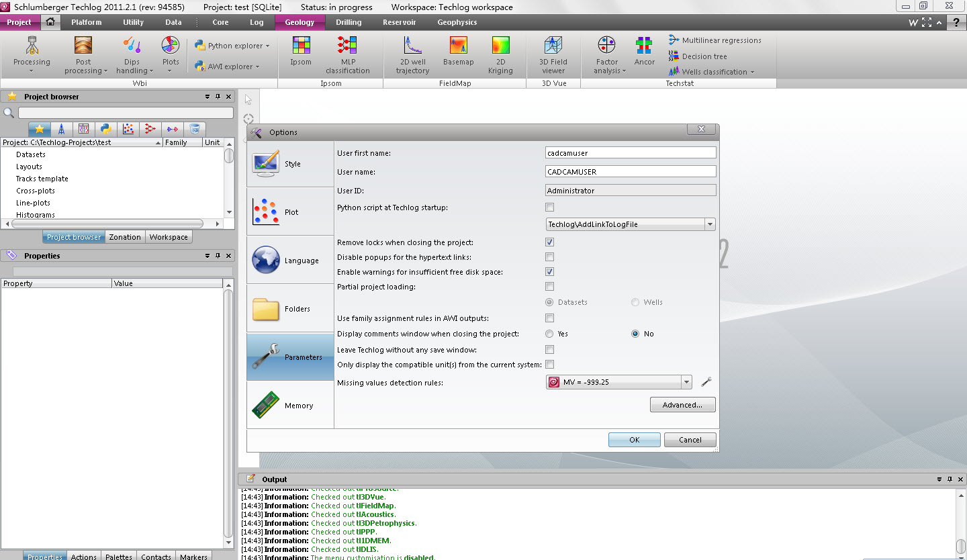Open the Advanced... settings button
Image resolution: width=967 pixels, height=560 pixels.
(x=683, y=405)
